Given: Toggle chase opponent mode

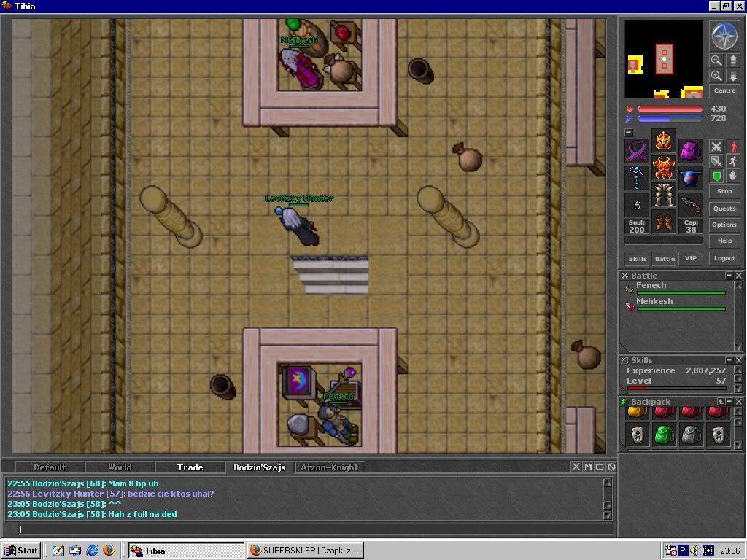Looking at the screenshot, I should [732, 161].
